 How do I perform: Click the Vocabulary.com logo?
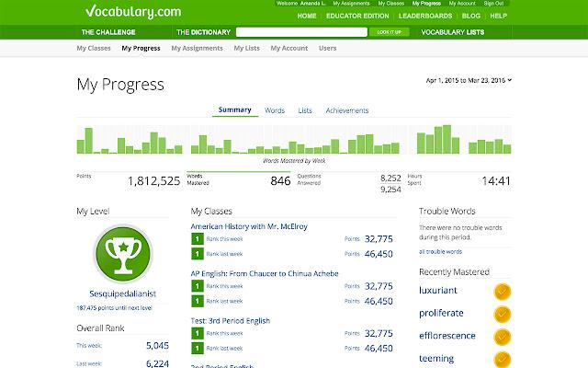pos(133,12)
